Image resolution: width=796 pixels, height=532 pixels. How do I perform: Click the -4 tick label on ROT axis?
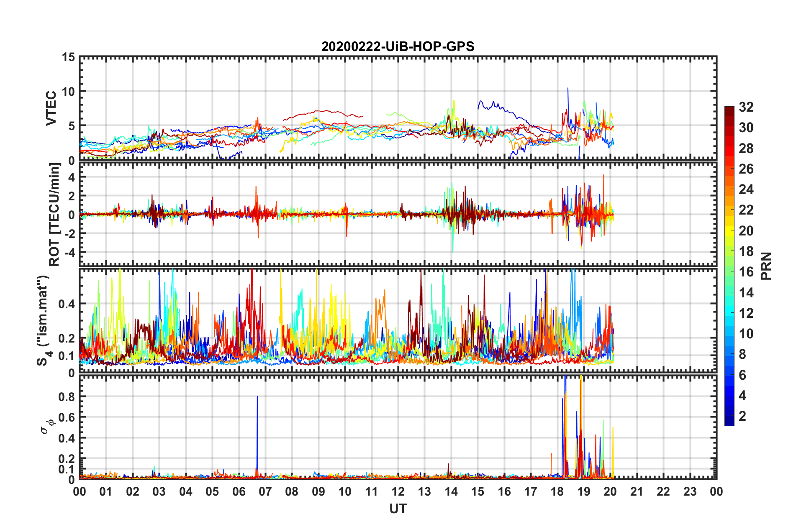click(69, 253)
